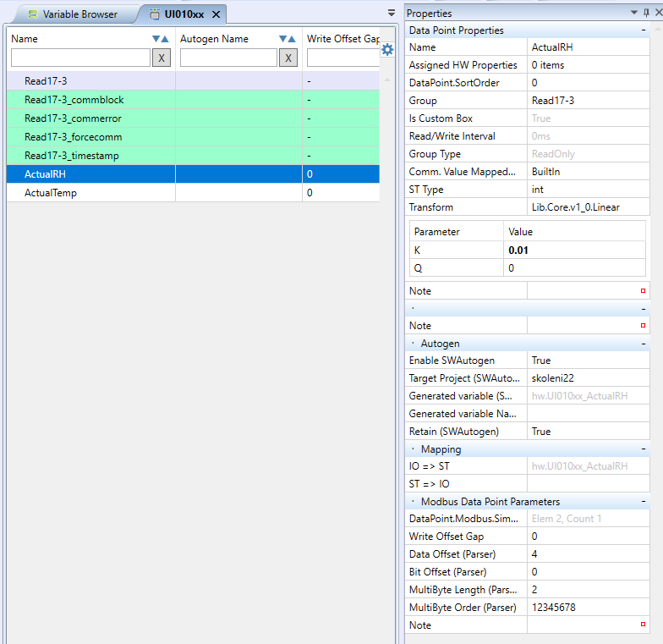
Task: Open the document tab list dropdown arrow
Action: [x=391, y=13]
